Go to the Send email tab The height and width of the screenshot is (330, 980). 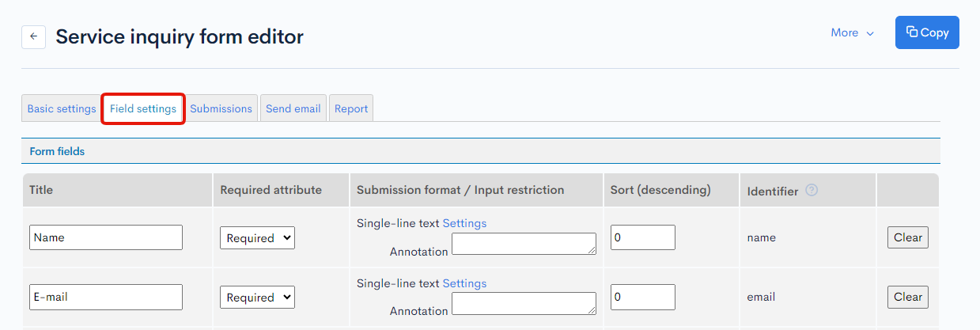293,108
